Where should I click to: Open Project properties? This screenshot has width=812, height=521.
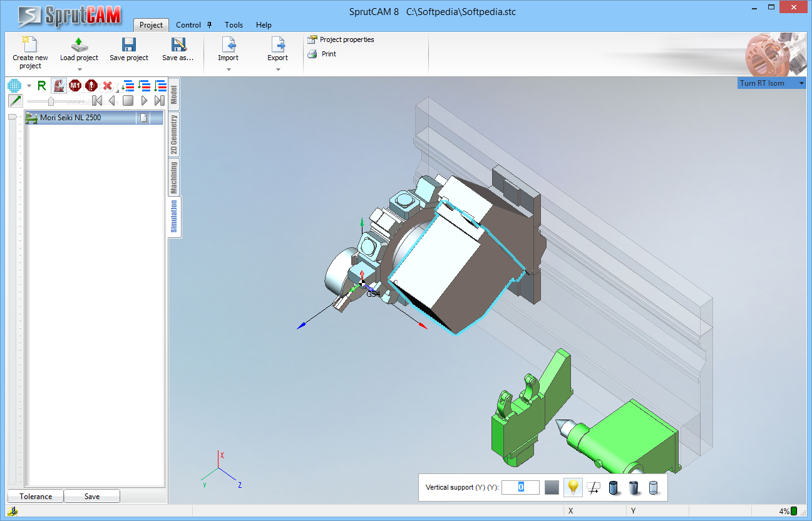(x=341, y=39)
